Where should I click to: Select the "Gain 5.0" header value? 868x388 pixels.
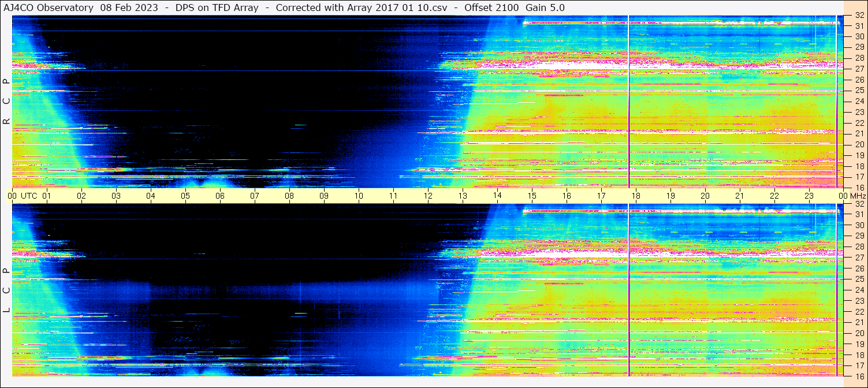coord(545,8)
